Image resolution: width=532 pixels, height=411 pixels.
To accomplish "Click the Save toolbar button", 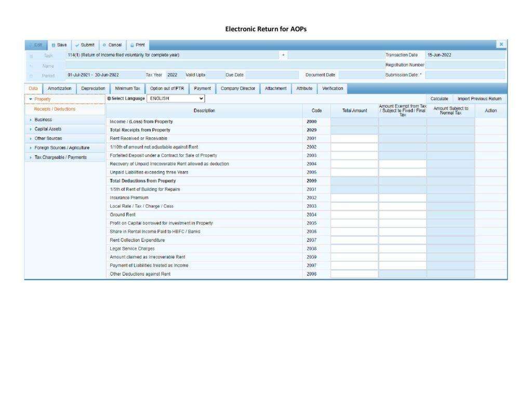I will [x=59, y=45].
